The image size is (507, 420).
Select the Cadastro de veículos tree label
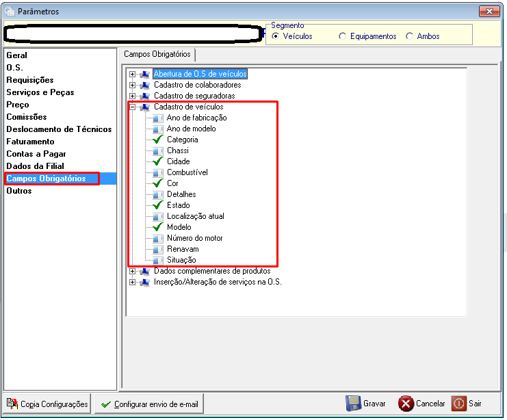(x=189, y=107)
